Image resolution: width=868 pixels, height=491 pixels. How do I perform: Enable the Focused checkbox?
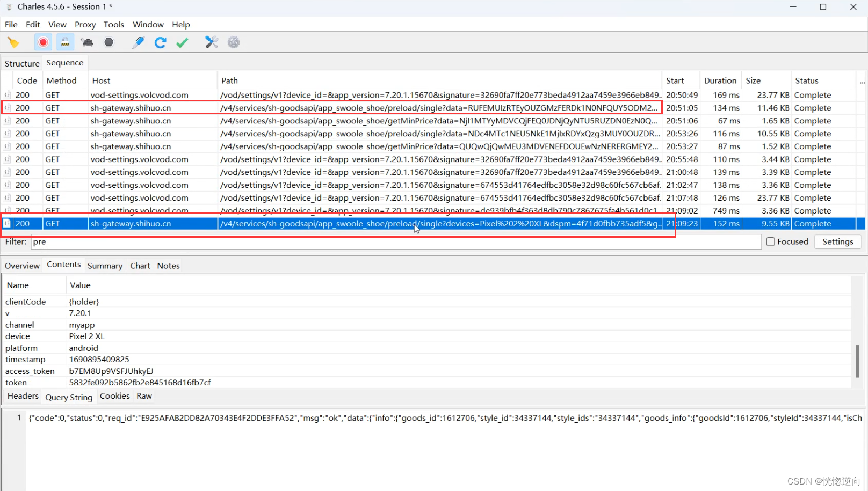point(770,241)
